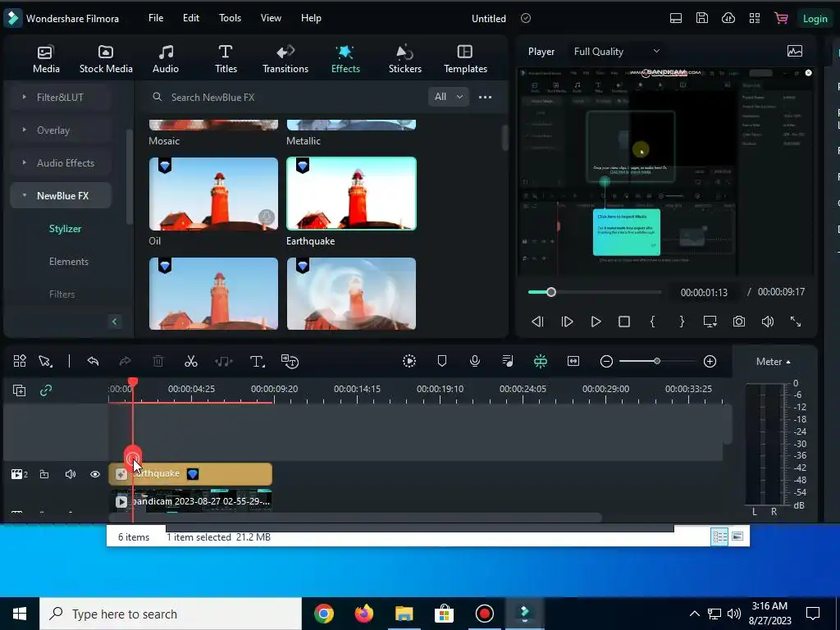Open the Stock Media tab
This screenshot has height=630, width=840.
coord(106,59)
